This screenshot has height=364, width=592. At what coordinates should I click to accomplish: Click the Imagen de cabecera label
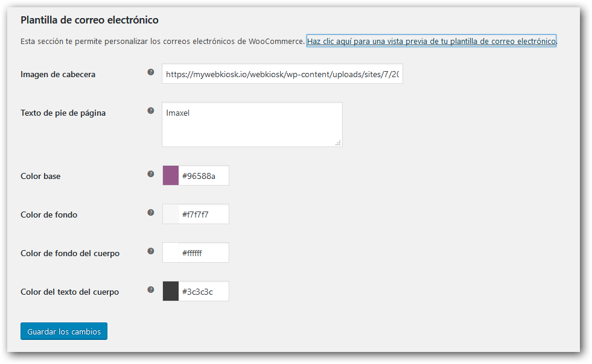coord(58,74)
